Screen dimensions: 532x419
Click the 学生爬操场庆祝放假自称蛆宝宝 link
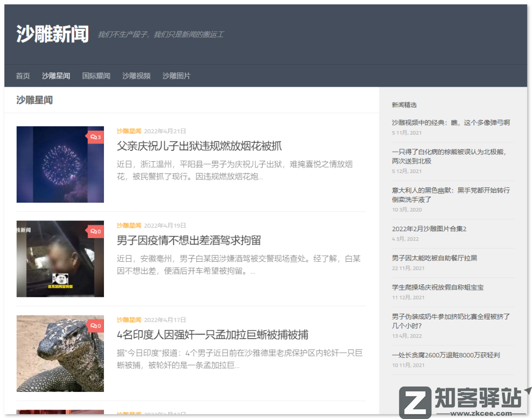438,287
